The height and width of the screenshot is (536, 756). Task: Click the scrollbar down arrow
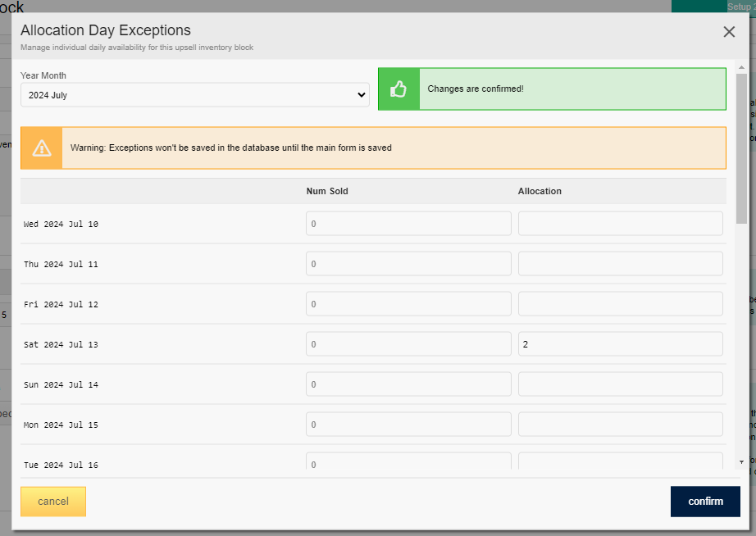pos(741,461)
